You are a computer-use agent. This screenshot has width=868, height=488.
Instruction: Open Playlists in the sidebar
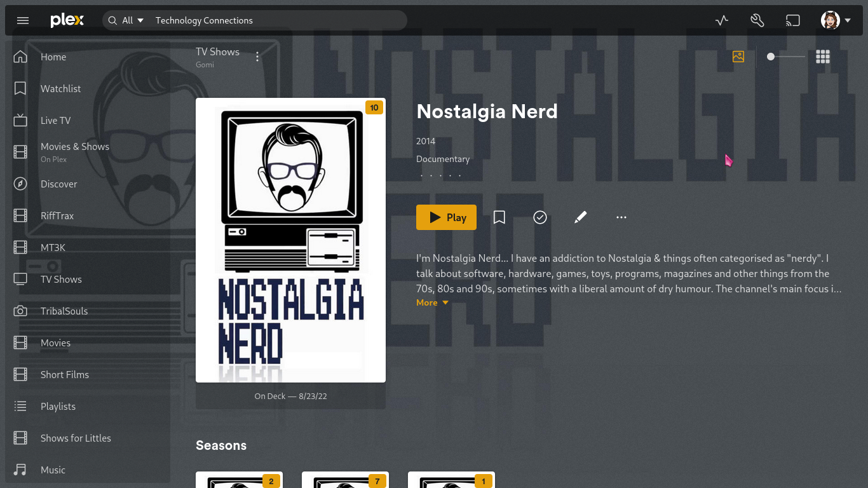click(58, 407)
